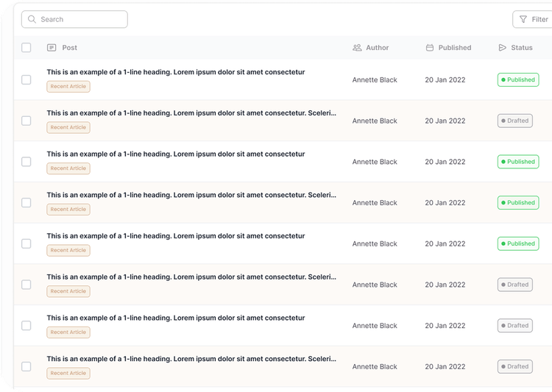The width and height of the screenshot is (552, 392).
Task: Click the Published column calendar icon
Action: [x=430, y=48]
